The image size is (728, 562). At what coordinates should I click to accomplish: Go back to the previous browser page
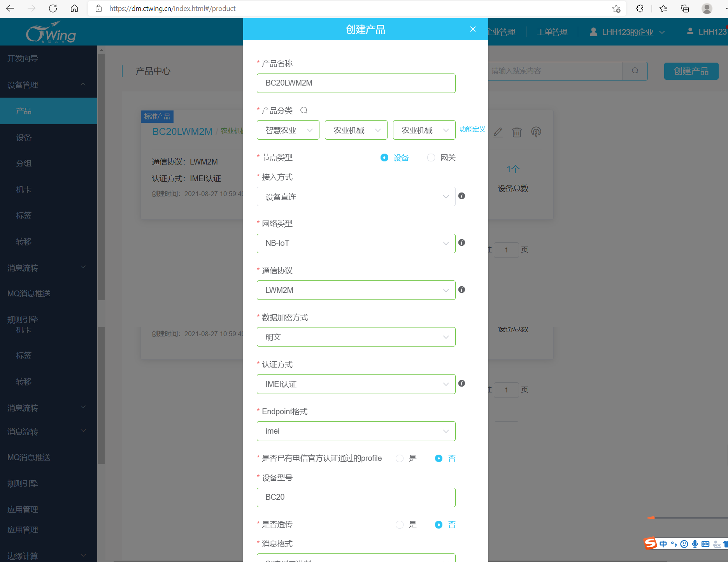coord(10,9)
